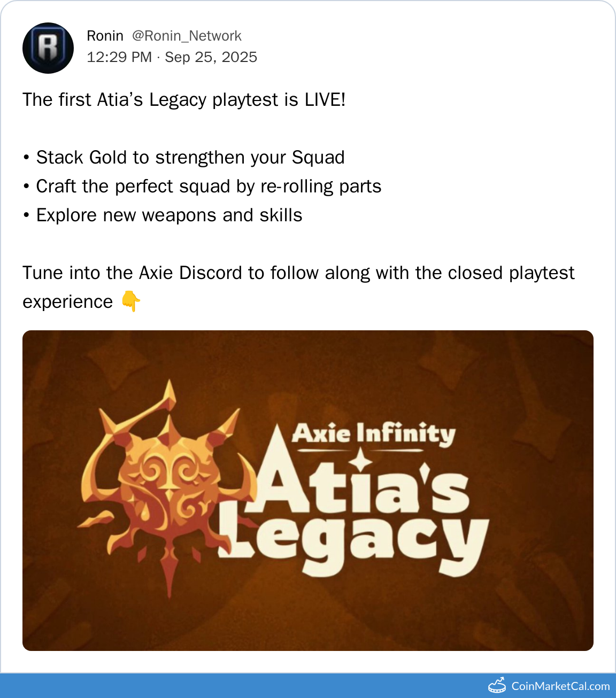Click the "Stack Gold to strengthen" bullet line
Screen dimensions: 616x698
tap(190, 158)
